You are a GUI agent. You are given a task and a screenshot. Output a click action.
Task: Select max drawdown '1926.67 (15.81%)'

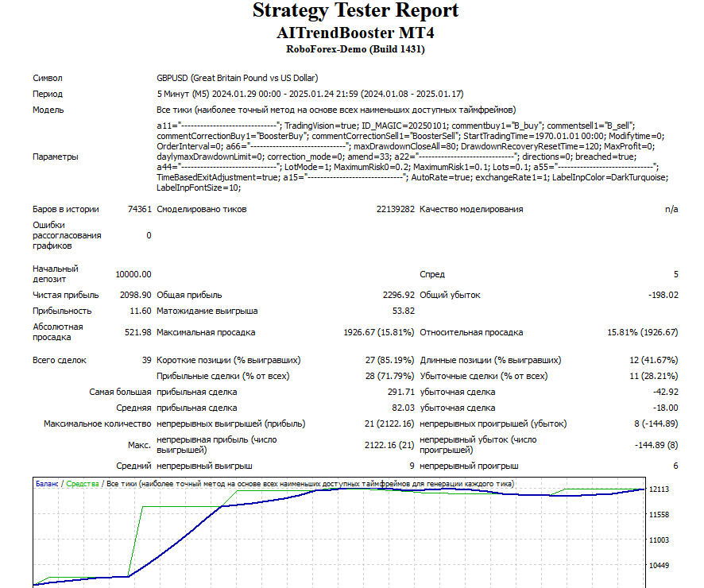click(x=378, y=333)
